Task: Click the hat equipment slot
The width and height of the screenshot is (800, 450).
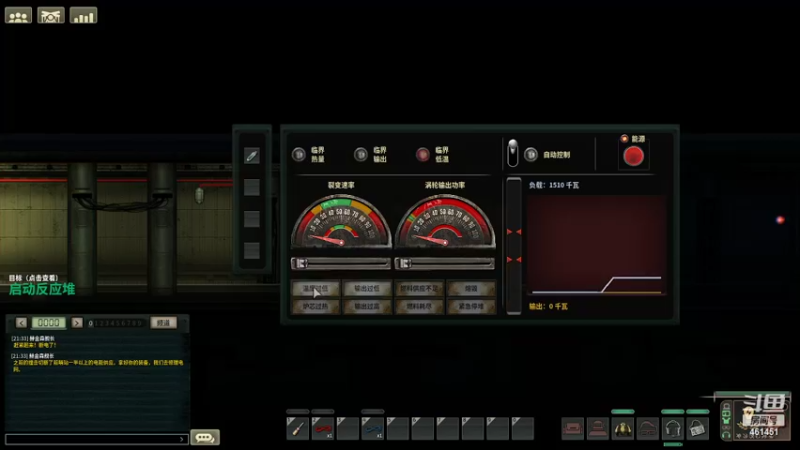Action: click(597, 429)
